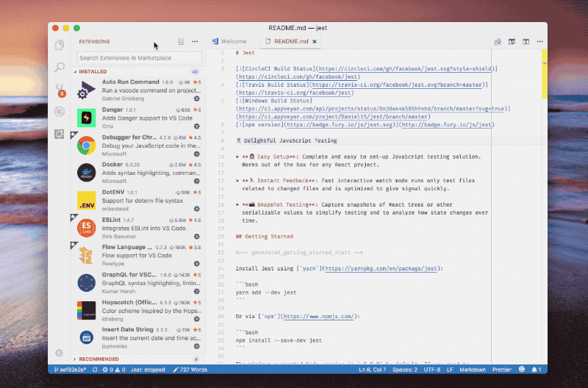Open the Search view in activity bar
Image resolution: width=588 pixels, height=388 pixels.
pyautogui.click(x=60, y=67)
